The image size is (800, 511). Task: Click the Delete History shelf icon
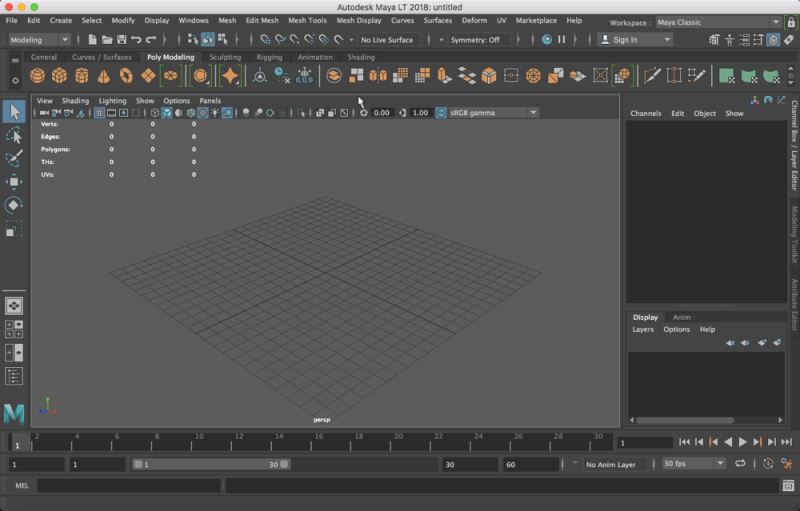tap(282, 76)
